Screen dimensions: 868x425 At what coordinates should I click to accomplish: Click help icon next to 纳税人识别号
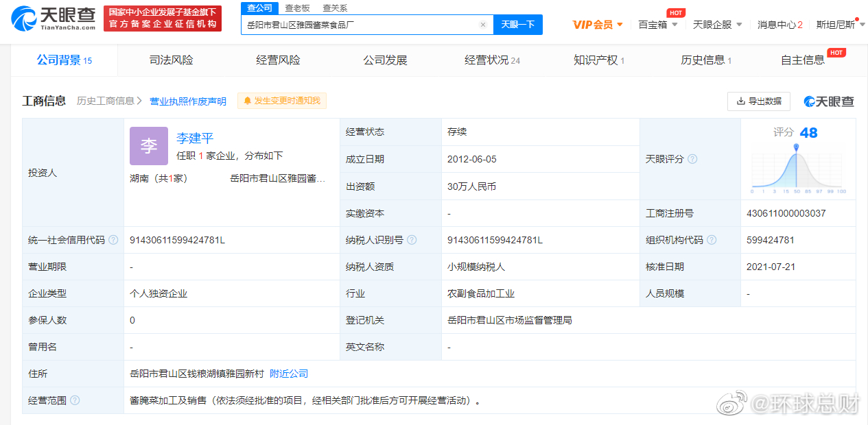pyautogui.click(x=412, y=240)
